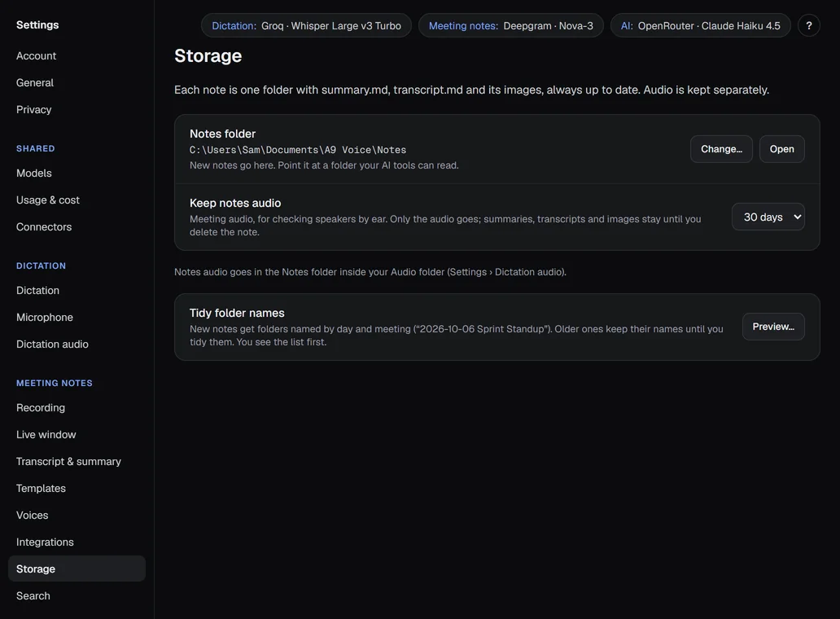Click Change… notes folder button

pos(721,149)
